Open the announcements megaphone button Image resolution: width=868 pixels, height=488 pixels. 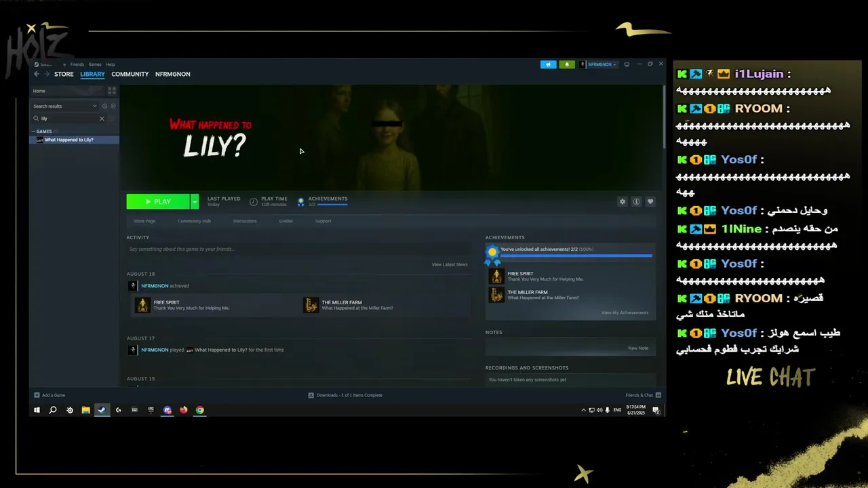click(x=548, y=64)
